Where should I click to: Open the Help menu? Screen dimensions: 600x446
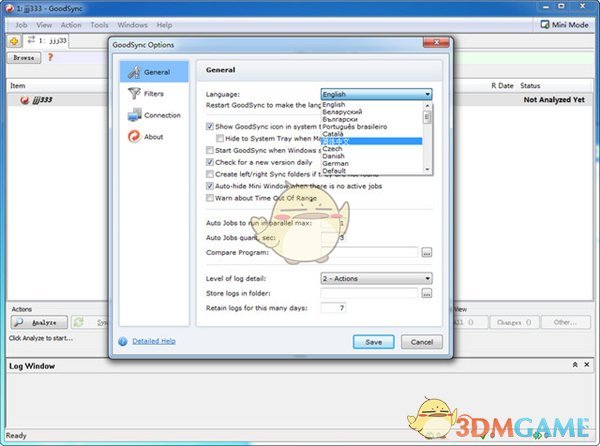pyautogui.click(x=164, y=25)
